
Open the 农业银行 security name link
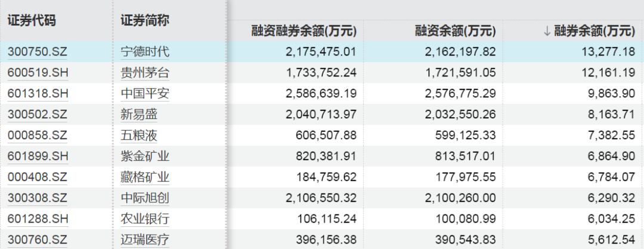pos(145,219)
